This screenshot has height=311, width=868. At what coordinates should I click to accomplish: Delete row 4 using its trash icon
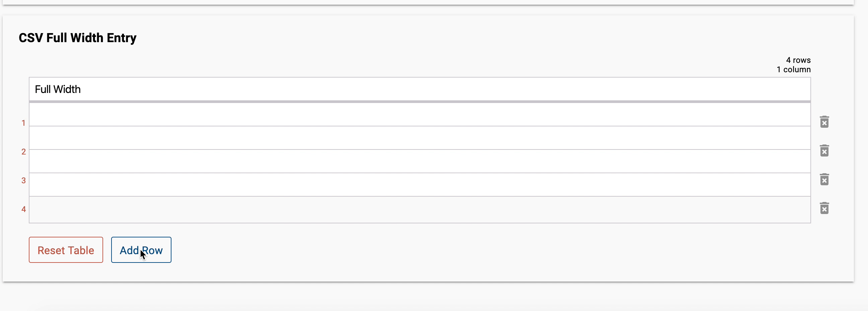coord(824,208)
